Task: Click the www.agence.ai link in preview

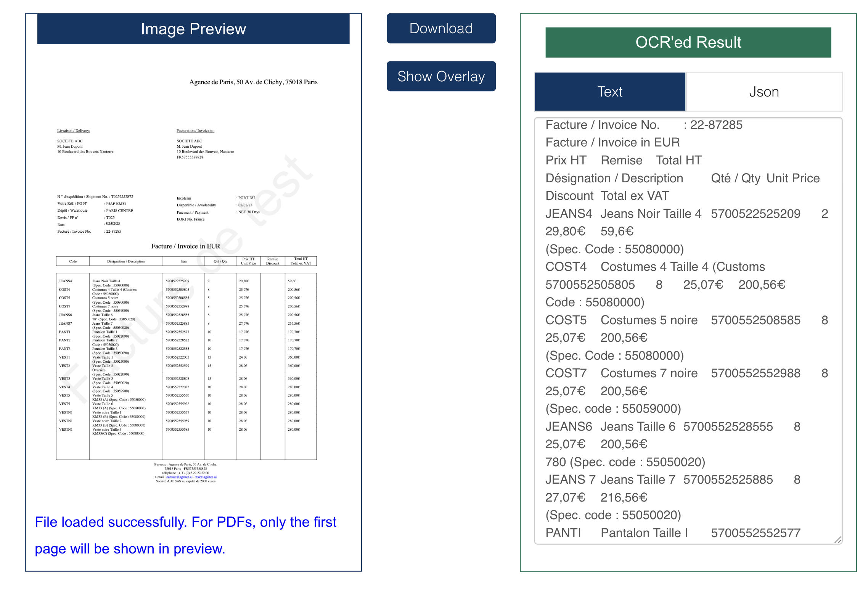Action: pos(206,477)
